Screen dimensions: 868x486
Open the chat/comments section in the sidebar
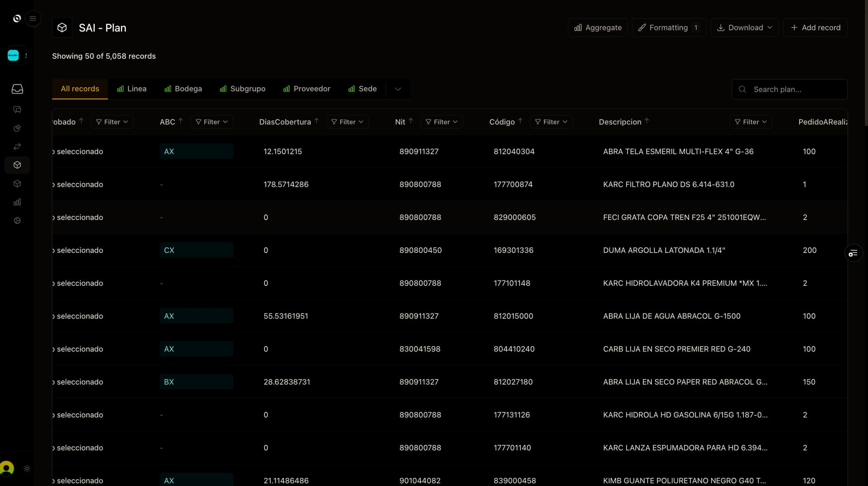click(17, 110)
